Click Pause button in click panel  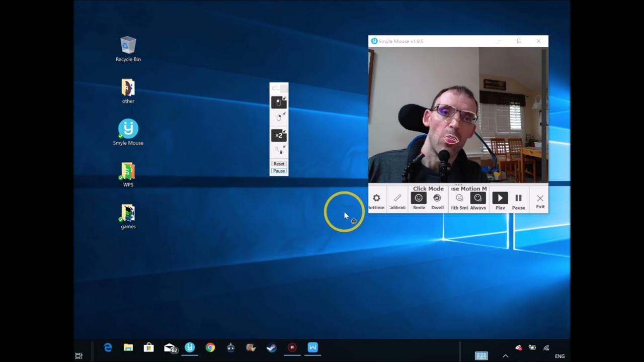(x=279, y=171)
